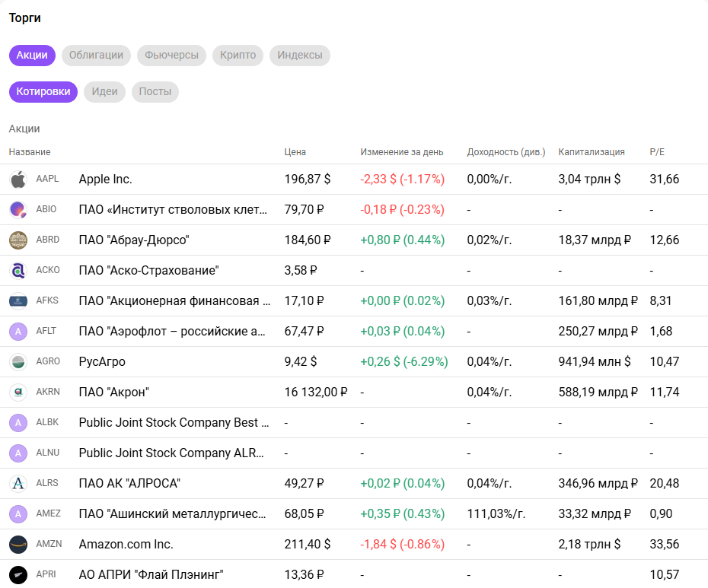Viewport: 708px width, 588px height.
Task: Click Apple's P/E value 31,66
Action: click(664, 180)
